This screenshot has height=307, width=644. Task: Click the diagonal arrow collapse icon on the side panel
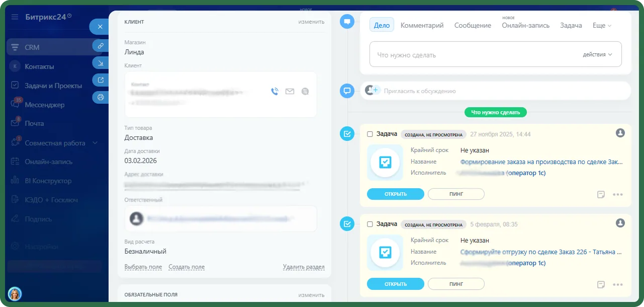[101, 63]
